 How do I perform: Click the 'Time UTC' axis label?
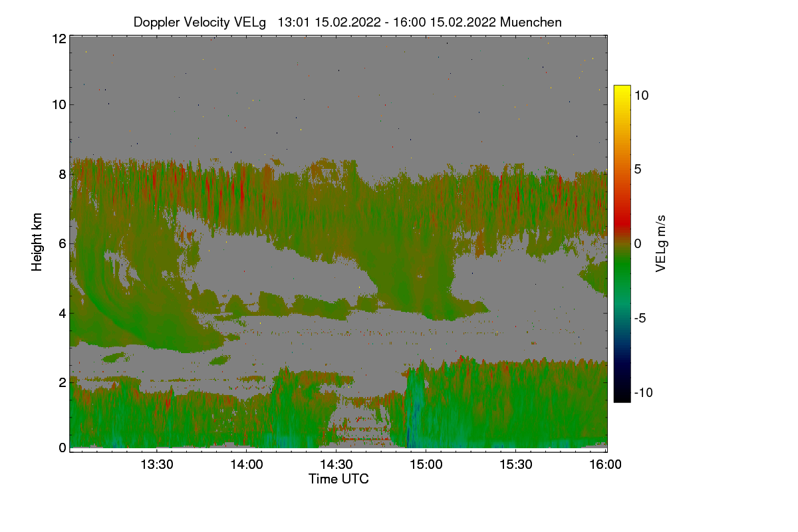338,479
